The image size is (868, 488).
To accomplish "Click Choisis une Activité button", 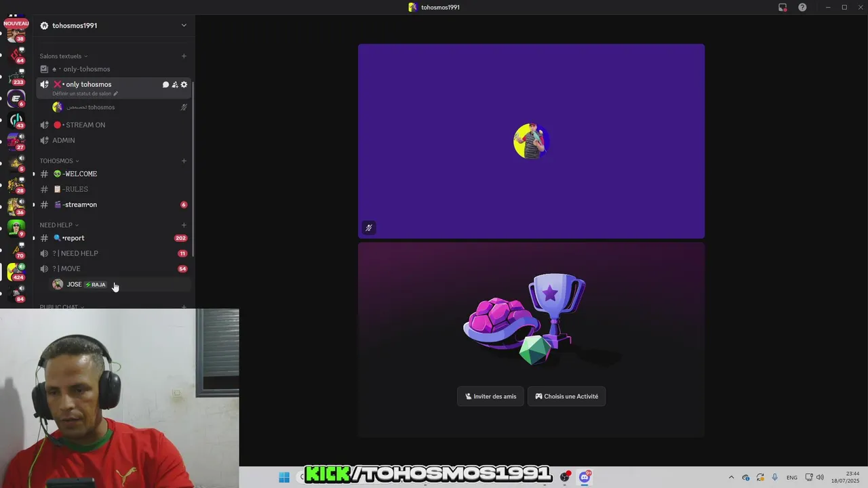I will (x=567, y=396).
